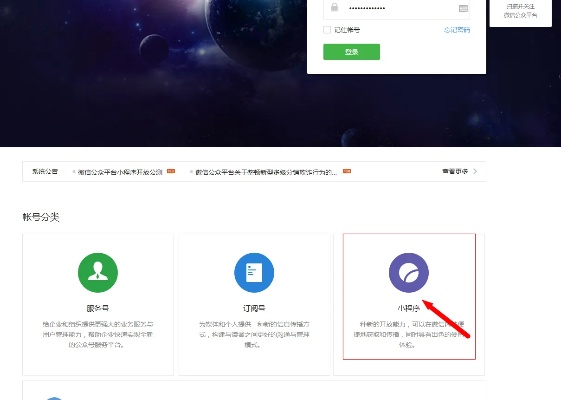The width and height of the screenshot is (561, 400).
Task: Click the purple 小程序 mini program icon
Action: coord(409,273)
